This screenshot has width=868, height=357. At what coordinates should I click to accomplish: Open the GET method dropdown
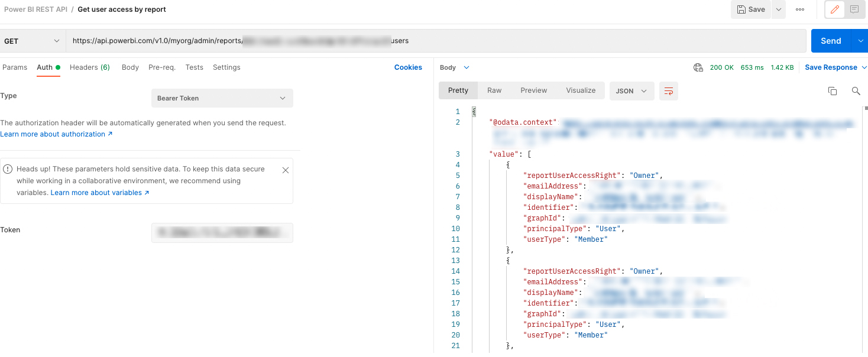33,41
